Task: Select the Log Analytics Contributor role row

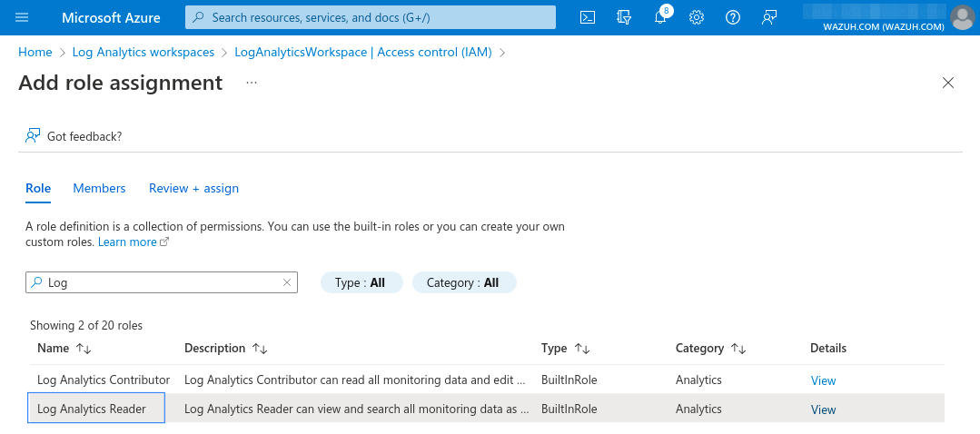Action: pos(487,380)
